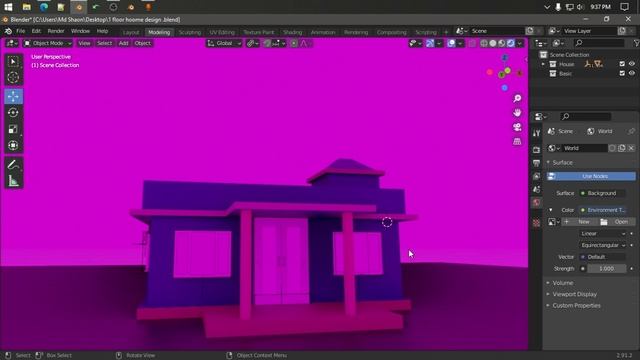Toggle the World fake user shield
640x360 pixels.
(x=612, y=148)
